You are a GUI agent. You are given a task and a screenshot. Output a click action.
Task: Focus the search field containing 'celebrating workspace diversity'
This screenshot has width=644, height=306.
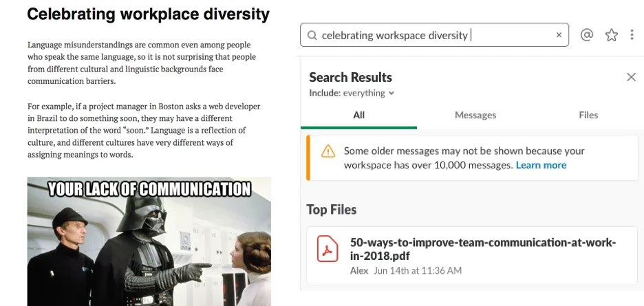(433, 36)
